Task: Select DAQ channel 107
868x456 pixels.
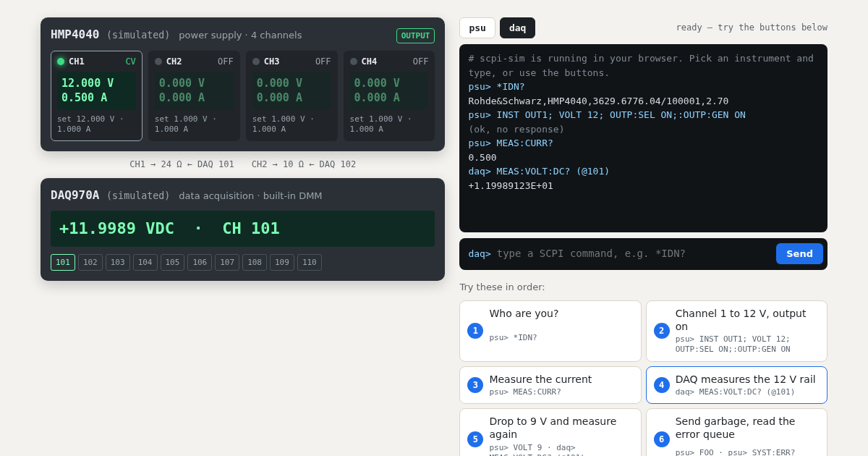Action: pos(227,262)
